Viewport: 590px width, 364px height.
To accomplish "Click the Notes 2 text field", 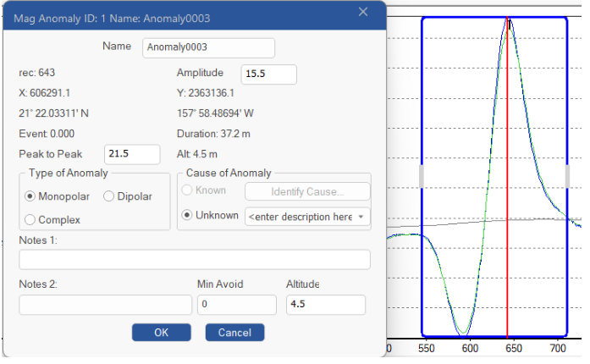I will pyautogui.click(x=105, y=305).
